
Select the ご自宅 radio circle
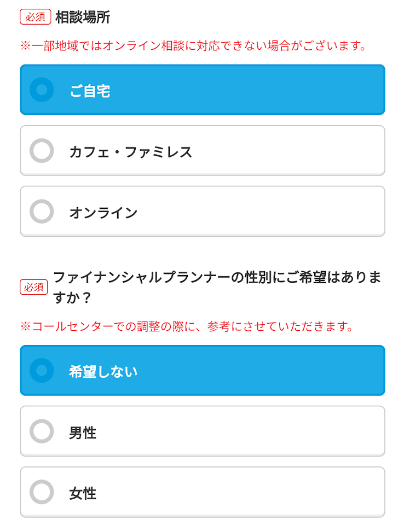42,90
